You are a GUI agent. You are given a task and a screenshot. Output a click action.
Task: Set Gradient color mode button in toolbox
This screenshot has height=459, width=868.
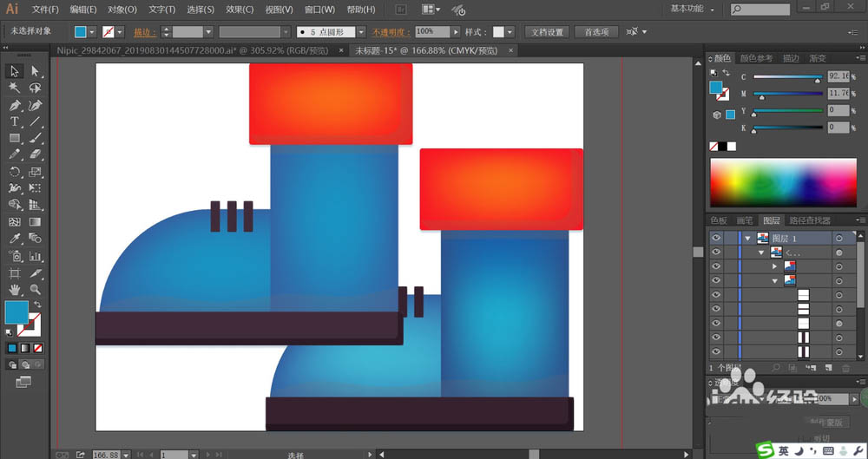click(25, 348)
